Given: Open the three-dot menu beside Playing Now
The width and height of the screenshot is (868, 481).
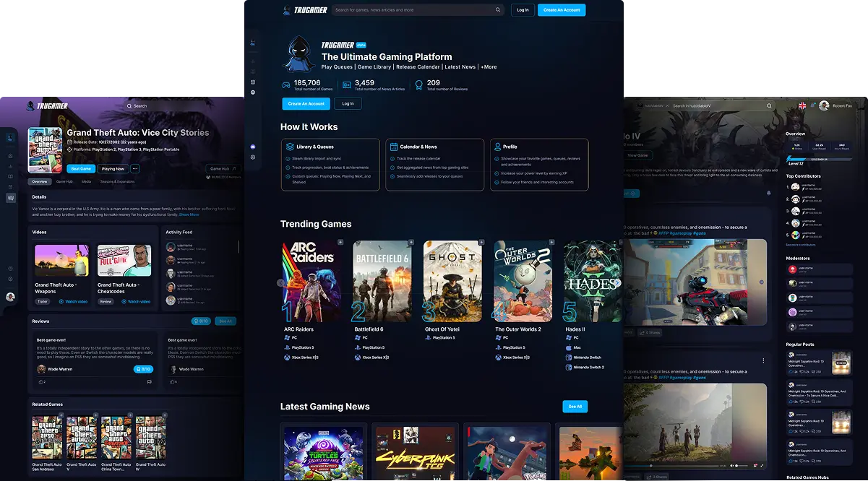Looking at the screenshot, I should click(x=135, y=169).
